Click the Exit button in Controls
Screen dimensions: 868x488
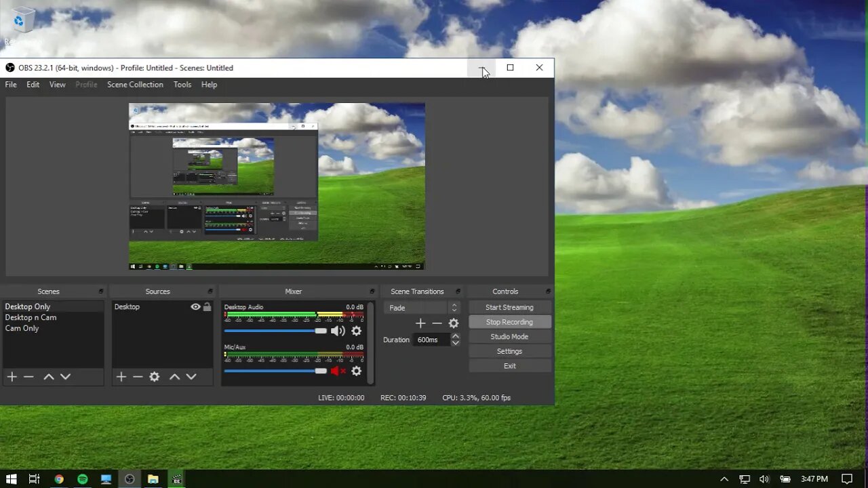(509, 366)
